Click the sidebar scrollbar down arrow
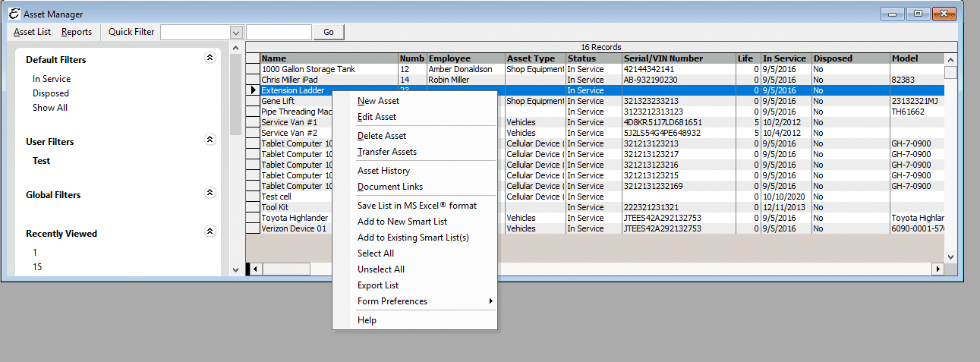980x362 pixels. coord(235,270)
